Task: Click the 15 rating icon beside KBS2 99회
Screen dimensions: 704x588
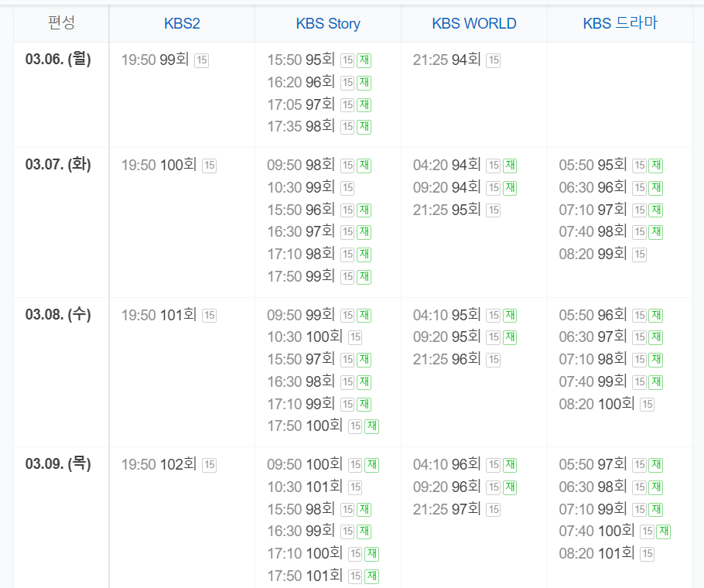Action: click(202, 60)
